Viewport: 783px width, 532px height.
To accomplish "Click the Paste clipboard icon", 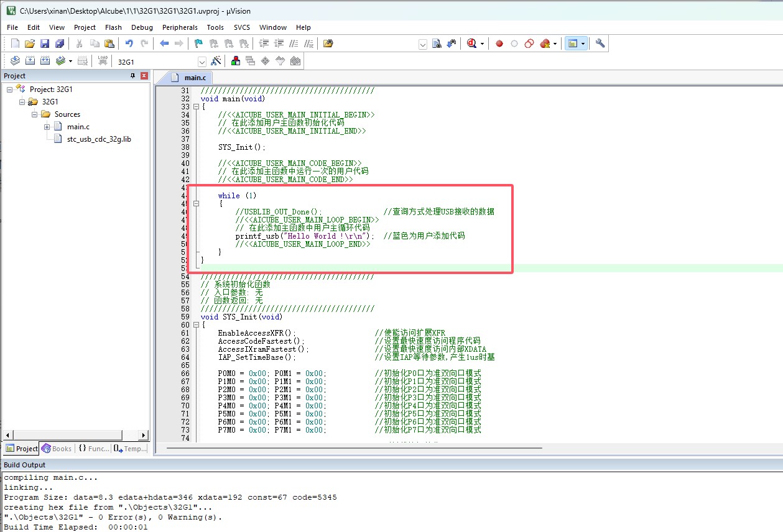I will pos(109,44).
